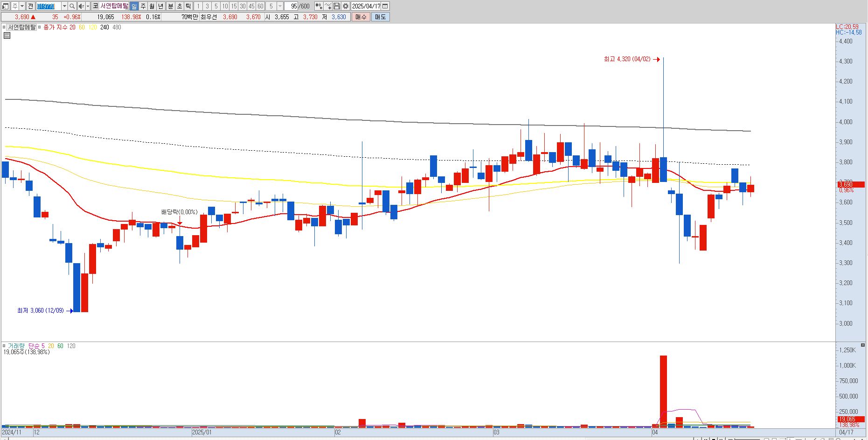Click the 매도 sell button
This screenshot has height=440, width=868.
point(380,17)
